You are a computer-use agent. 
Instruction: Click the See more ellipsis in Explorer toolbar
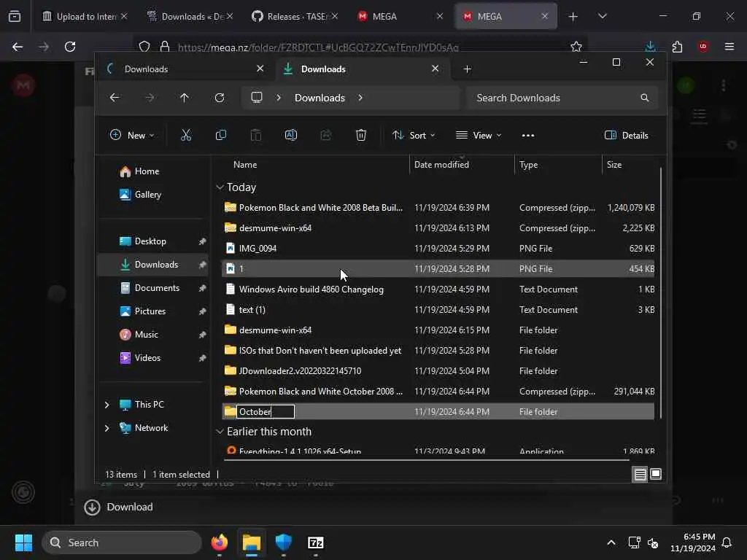point(528,135)
